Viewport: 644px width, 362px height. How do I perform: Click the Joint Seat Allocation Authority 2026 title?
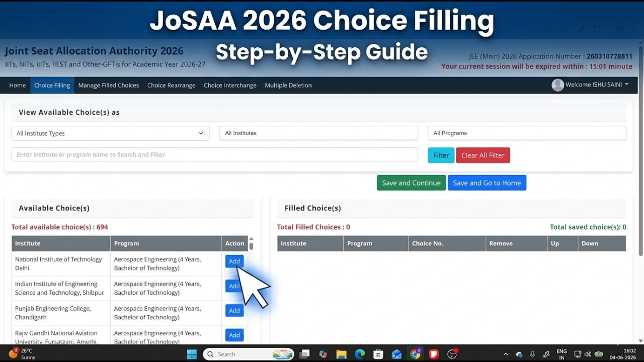(x=94, y=51)
